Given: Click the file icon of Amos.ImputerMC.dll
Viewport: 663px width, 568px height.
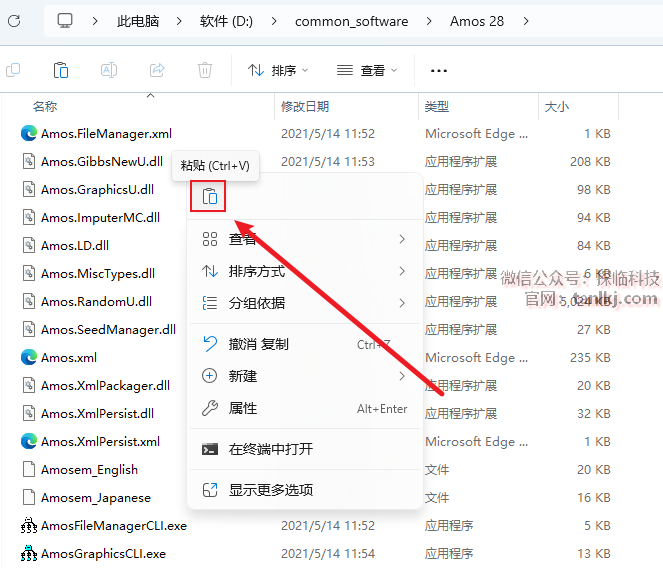Looking at the screenshot, I should [29, 217].
